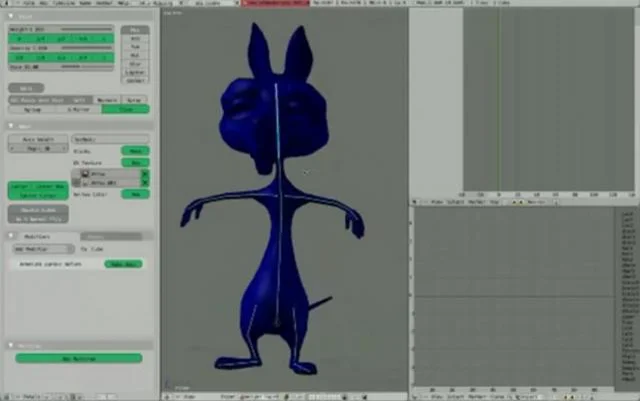Click the Make Real button
640x401 pixels.
coord(123,264)
